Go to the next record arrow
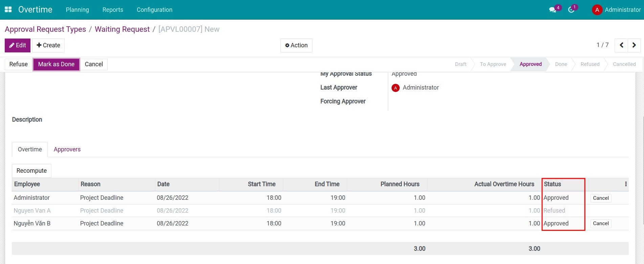Screen dimensions: 644x264 [x=634, y=45]
